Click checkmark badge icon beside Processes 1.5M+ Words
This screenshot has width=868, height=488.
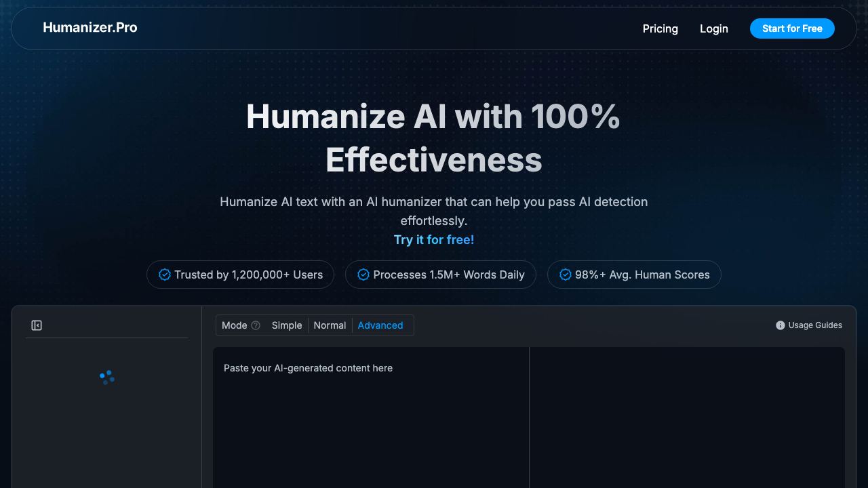363,274
